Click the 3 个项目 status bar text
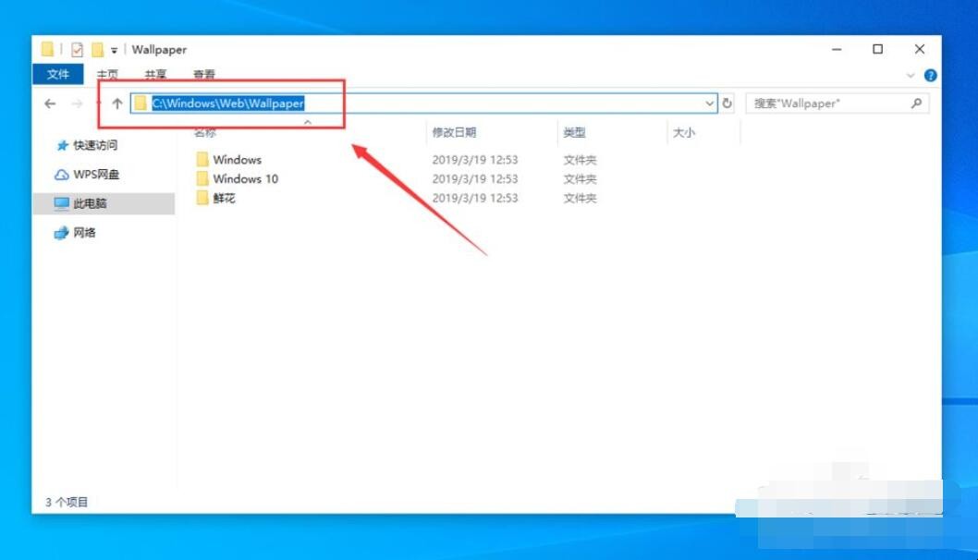This screenshot has width=978, height=560. click(67, 502)
